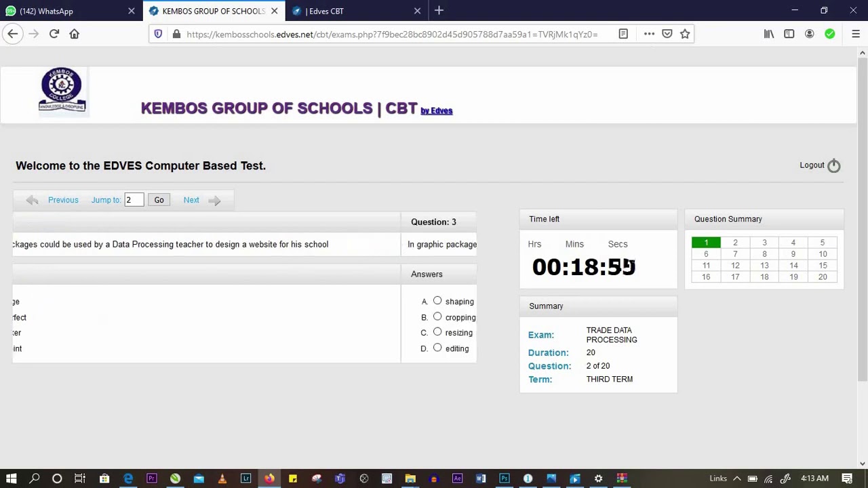Close the WhatsApp tab

point(132,11)
